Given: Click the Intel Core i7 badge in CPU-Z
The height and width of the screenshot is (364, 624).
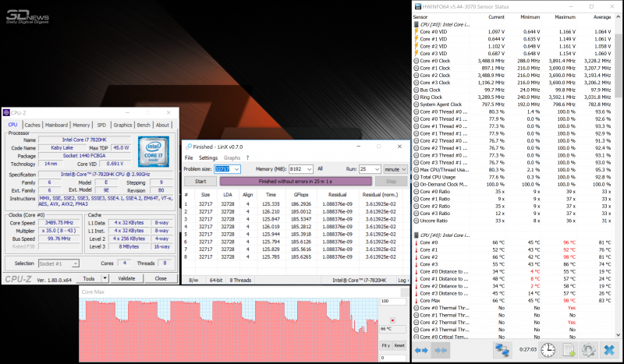Looking at the screenshot, I should 154,151.
